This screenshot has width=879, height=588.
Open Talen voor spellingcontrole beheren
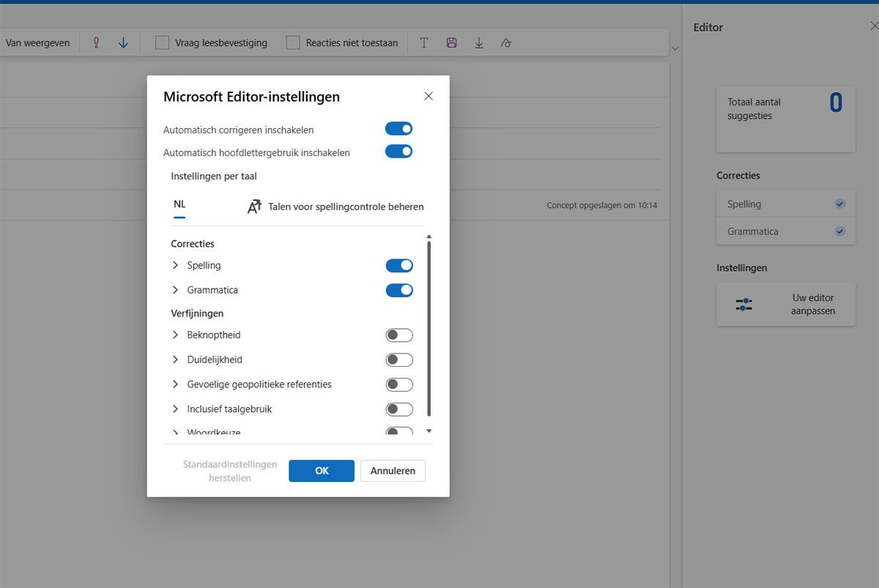pos(335,206)
